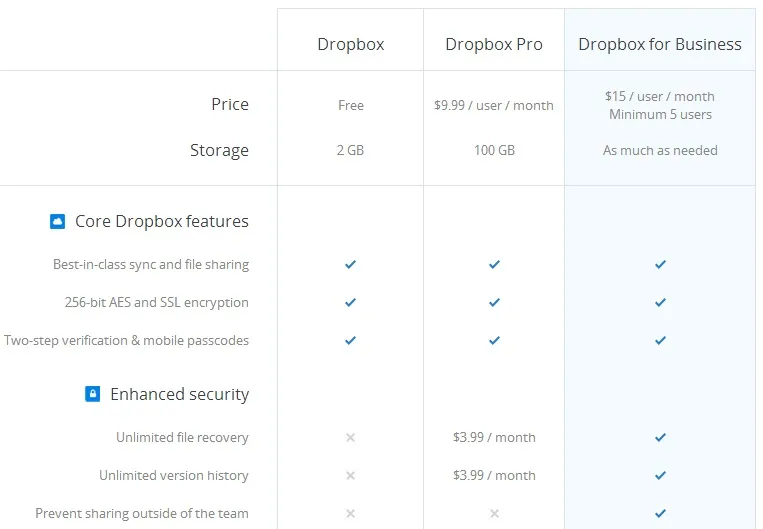This screenshot has width=763, height=529.
Task: Click AES encryption checkmark in Business column
Action: (660, 302)
